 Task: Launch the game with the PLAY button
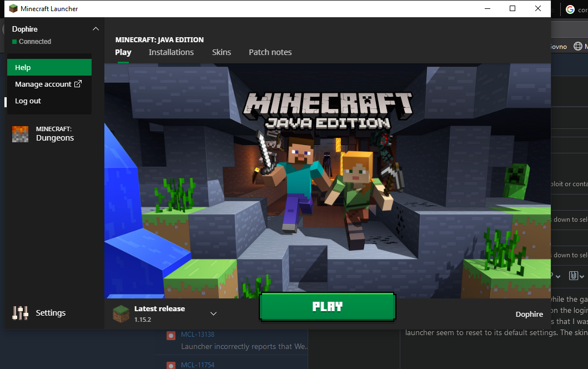328,307
